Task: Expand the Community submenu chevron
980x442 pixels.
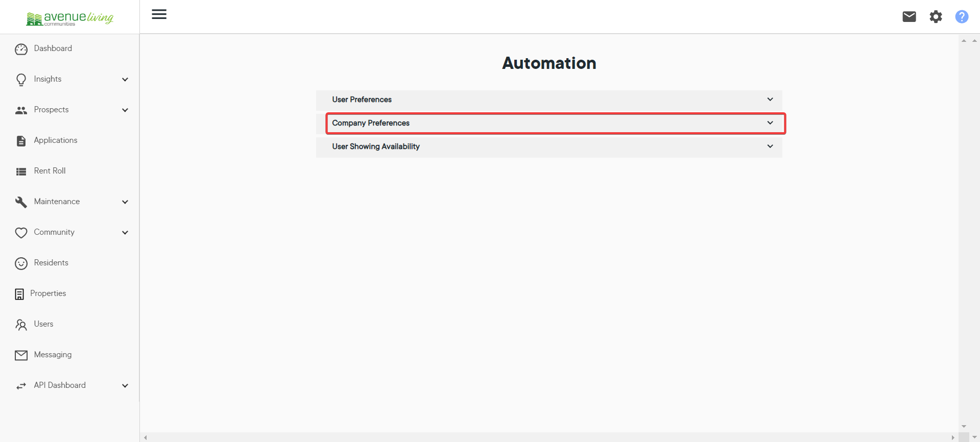Action: point(125,233)
